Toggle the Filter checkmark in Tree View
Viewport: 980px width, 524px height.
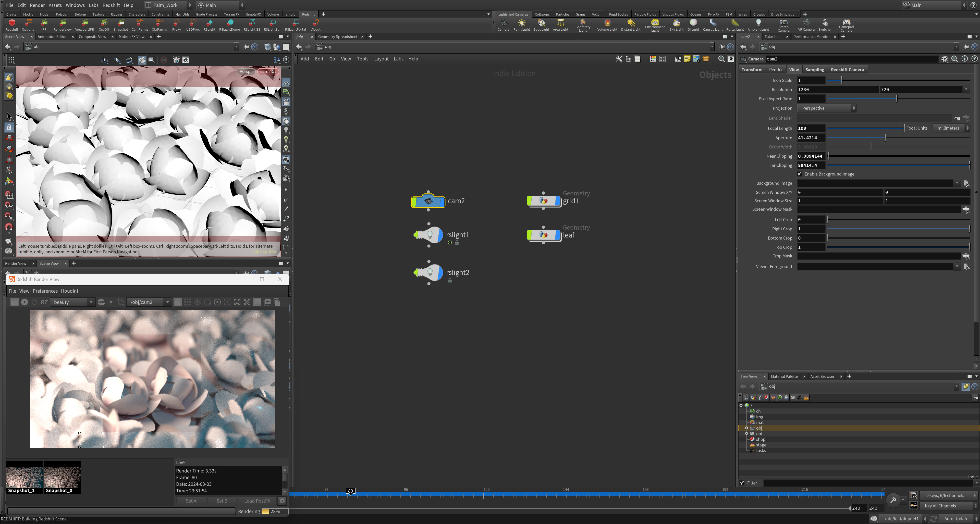742,483
